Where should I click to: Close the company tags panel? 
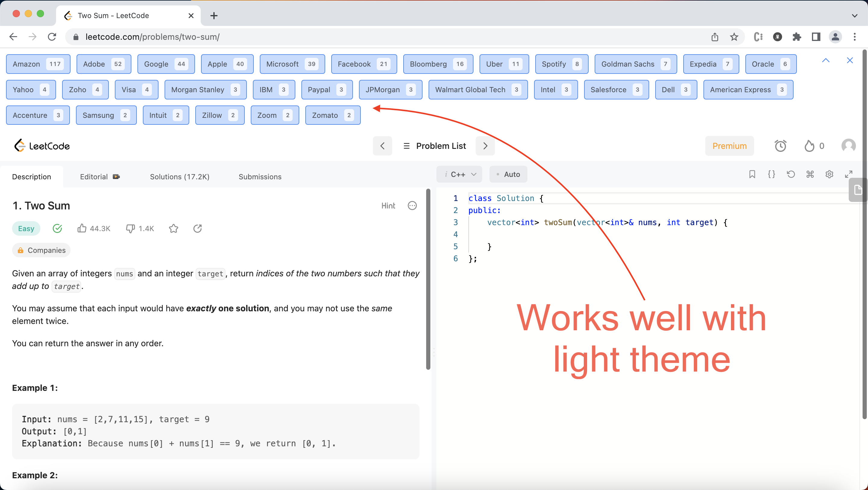[x=850, y=60]
